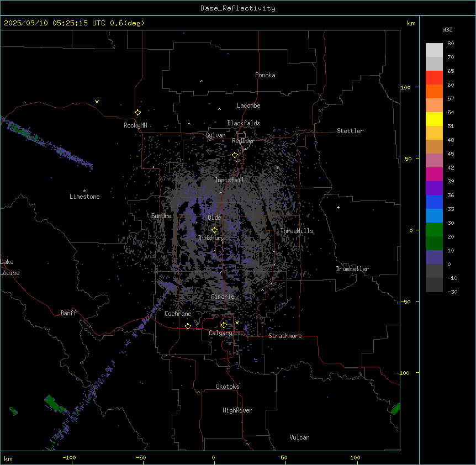Pick the orange 60-57 dBZ legend swatch
Image resolution: width=476 pixels, height=465 pixels.
(434, 91)
